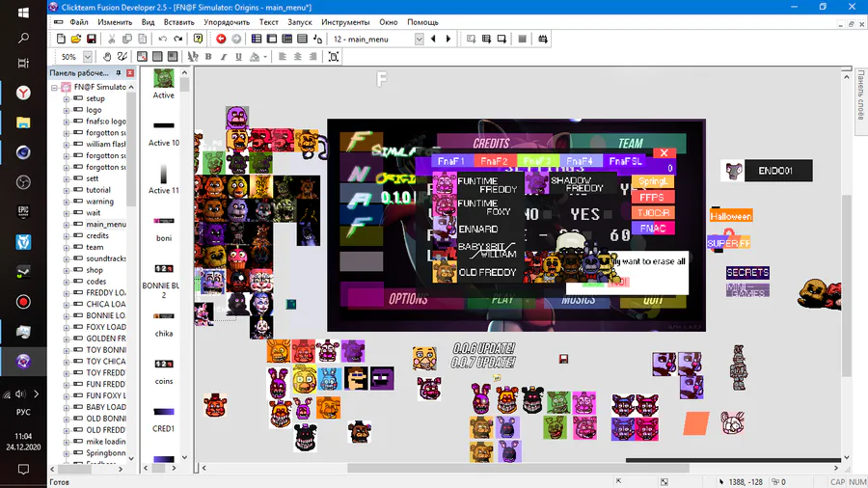Toggle italic text formatting
This screenshot has width=868, height=488.
pos(224,57)
